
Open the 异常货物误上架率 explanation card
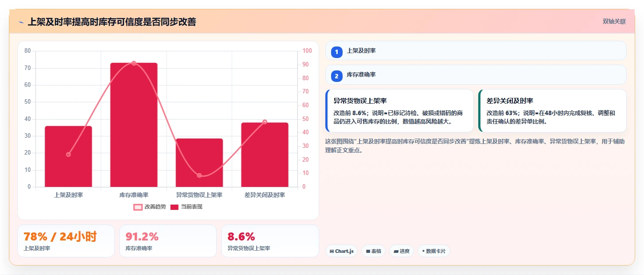click(399, 111)
